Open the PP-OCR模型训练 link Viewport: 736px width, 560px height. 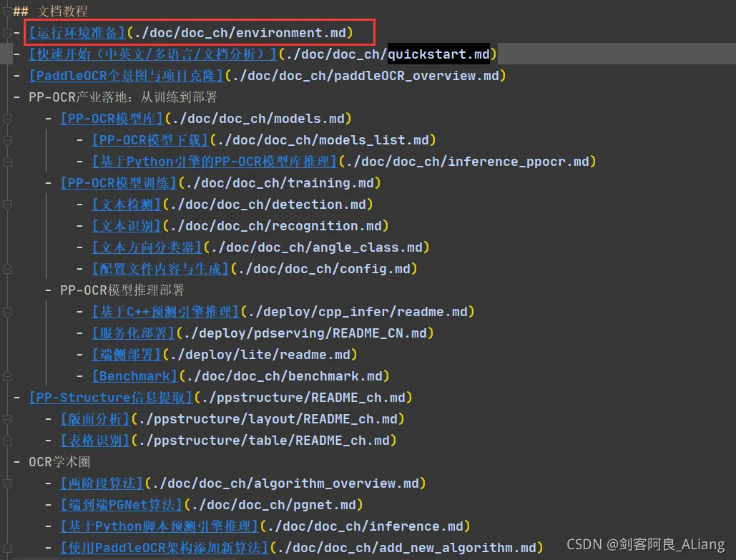point(118,183)
